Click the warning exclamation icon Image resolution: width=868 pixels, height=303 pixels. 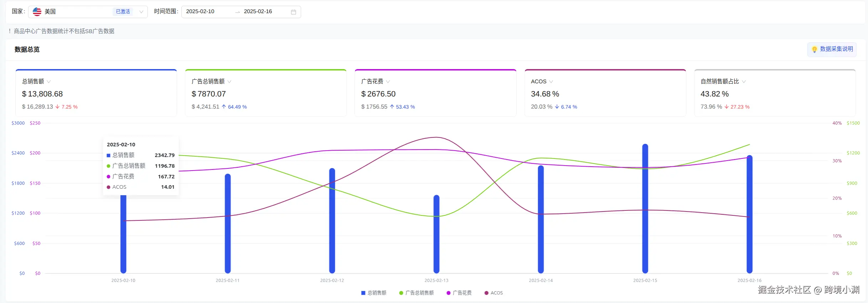pyautogui.click(x=10, y=31)
